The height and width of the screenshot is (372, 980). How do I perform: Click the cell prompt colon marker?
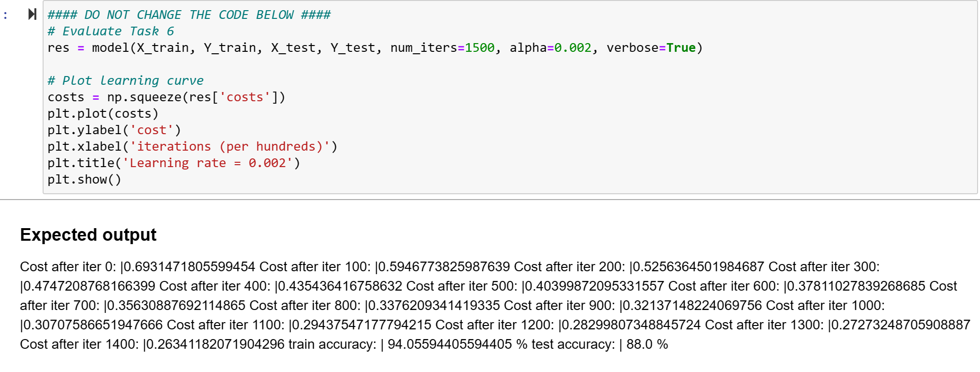pyautogui.click(x=5, y=15)
